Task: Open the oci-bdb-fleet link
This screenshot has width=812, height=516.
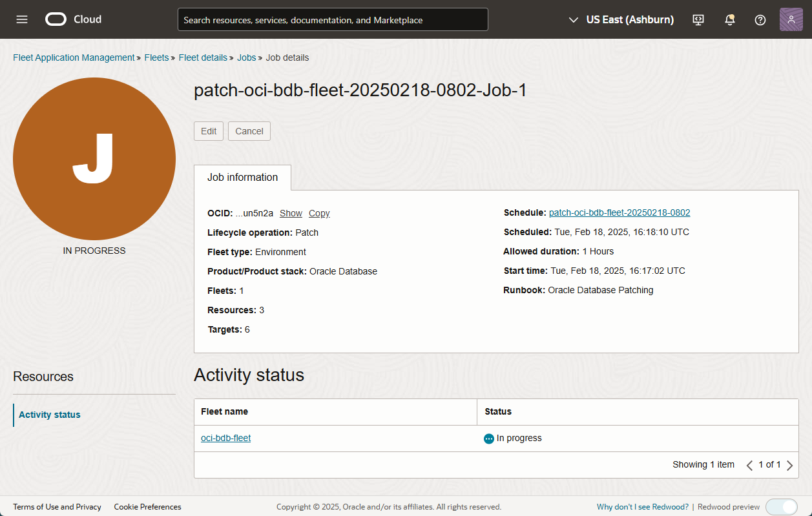Action: (x=225, y=437)
